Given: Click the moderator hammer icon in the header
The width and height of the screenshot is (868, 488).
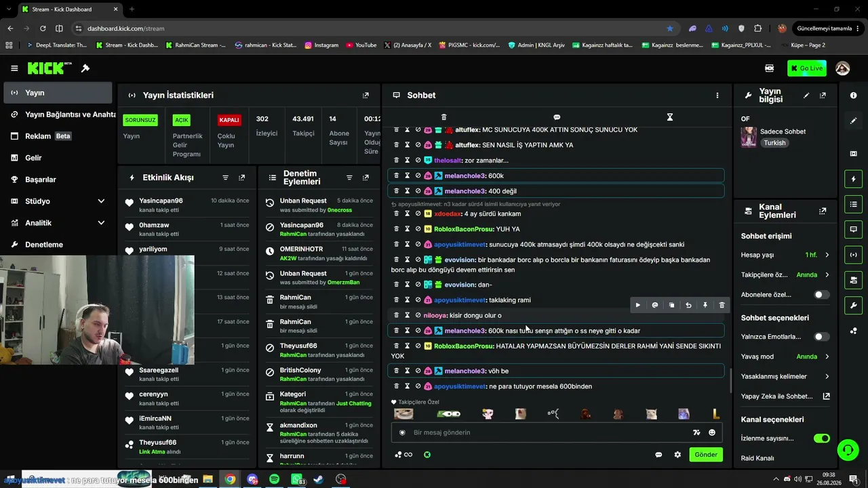Looking at the screenshot, I should tap(85, 68).
